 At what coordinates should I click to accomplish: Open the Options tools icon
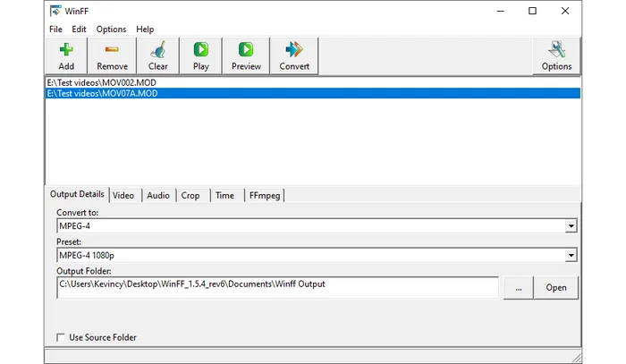[x=556, y=50]
